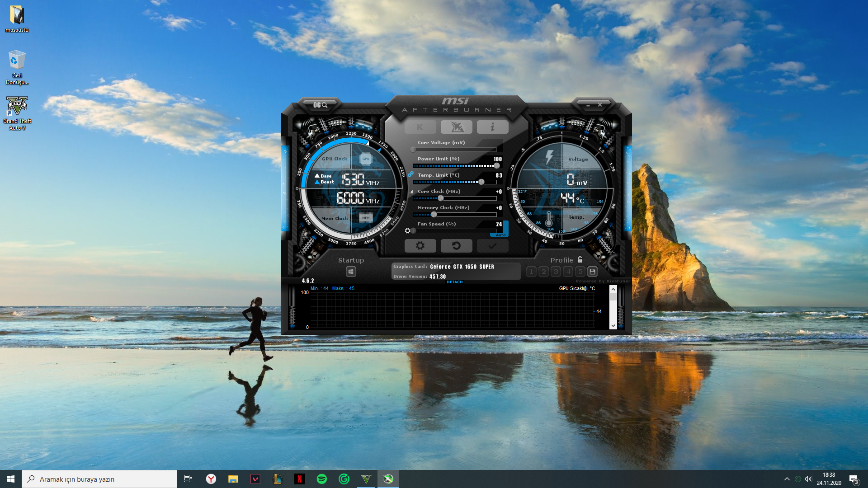Viewport: 868px width, 488px height.
Task: Click the DETACH link under driver info
Action: tap(455, 282)
